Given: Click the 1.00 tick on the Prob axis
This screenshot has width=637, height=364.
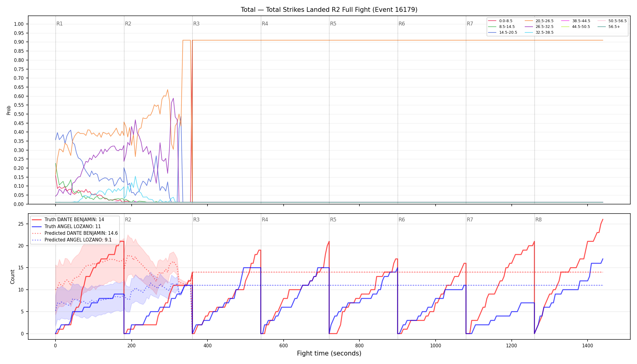Looking at the screenshot, I should pos(19,24).
